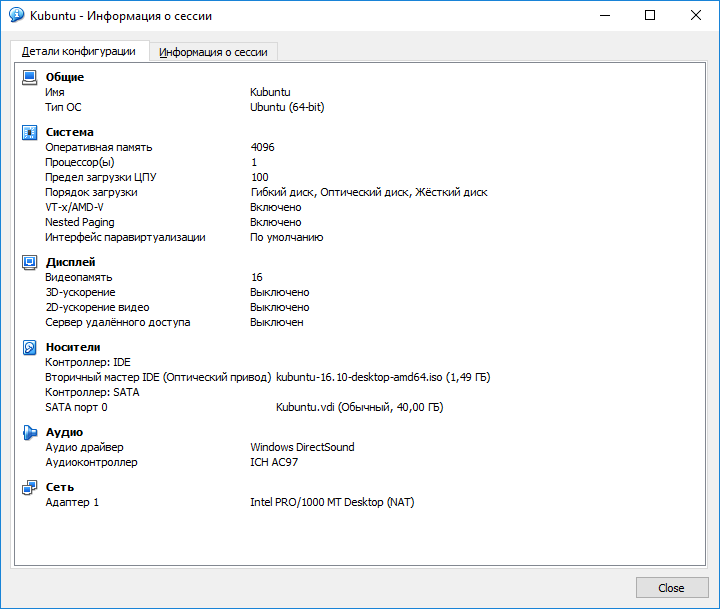The height and width of the screenshot is (609, 720).
Task: Click the Сервер удалённого доступа label
Action: [118, 322]
